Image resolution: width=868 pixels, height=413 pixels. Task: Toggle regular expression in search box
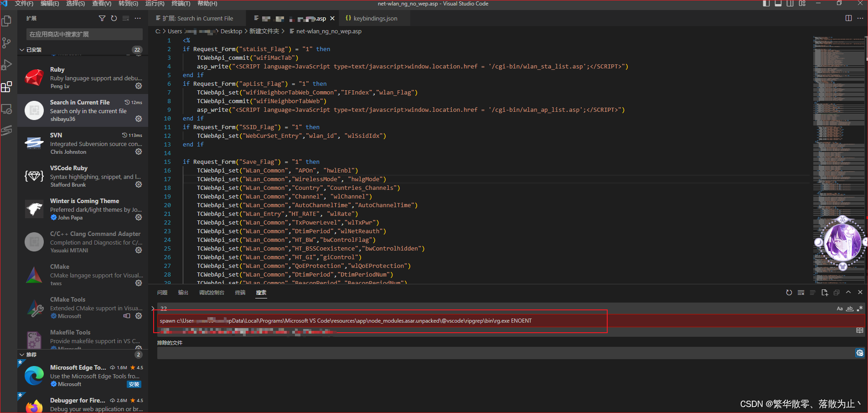860,308
